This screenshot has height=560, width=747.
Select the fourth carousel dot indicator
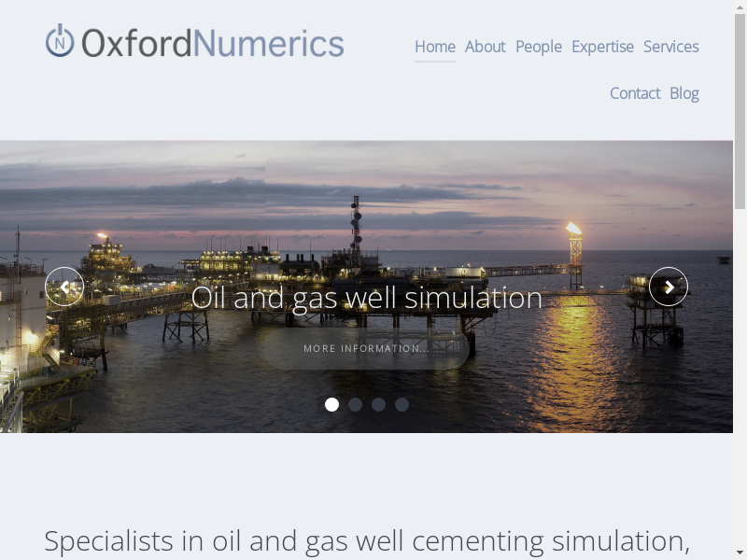coord(402,405)
